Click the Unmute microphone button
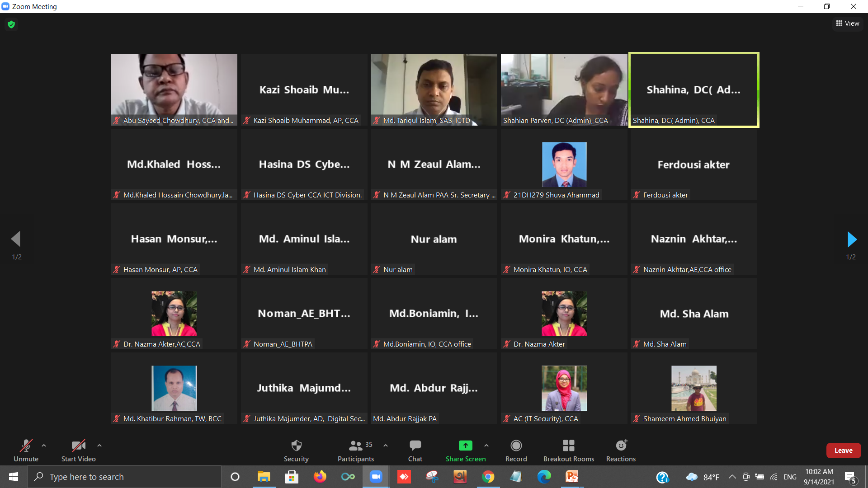This screenshot has width=868, height=488. [x=26, y=450]
